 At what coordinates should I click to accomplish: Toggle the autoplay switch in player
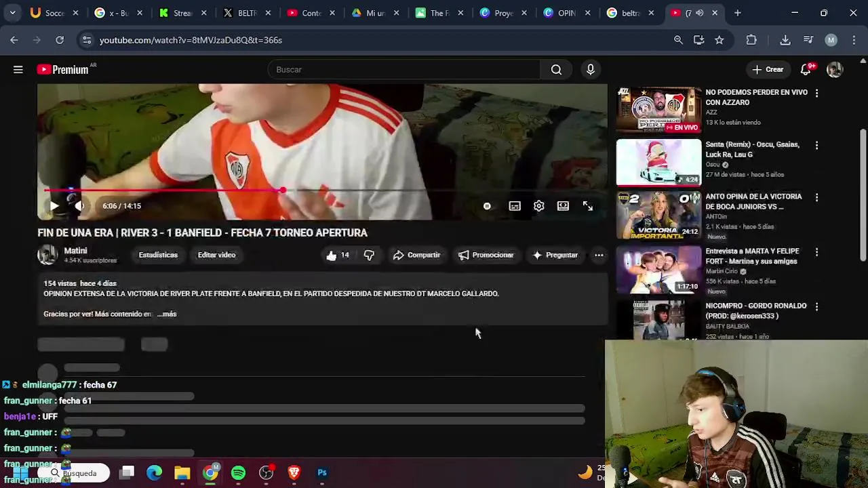(487, 206)
